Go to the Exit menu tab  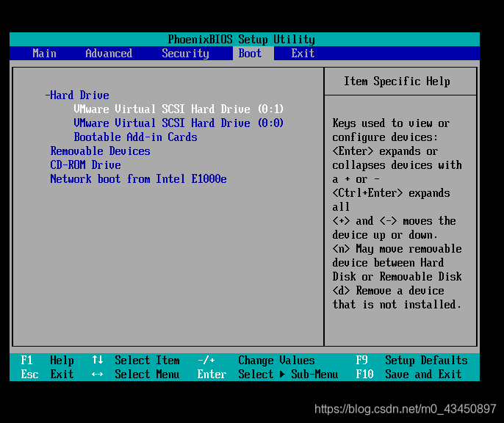pyautogui.click(x=303, y=54)
